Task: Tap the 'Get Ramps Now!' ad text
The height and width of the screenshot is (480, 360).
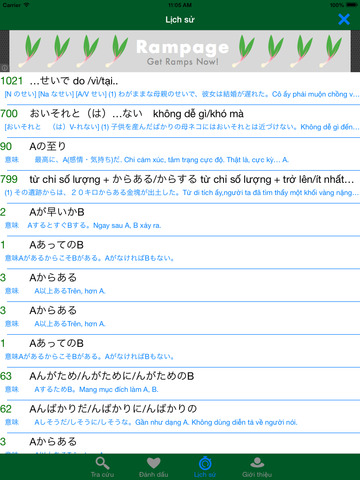Action: coord(183,62)
